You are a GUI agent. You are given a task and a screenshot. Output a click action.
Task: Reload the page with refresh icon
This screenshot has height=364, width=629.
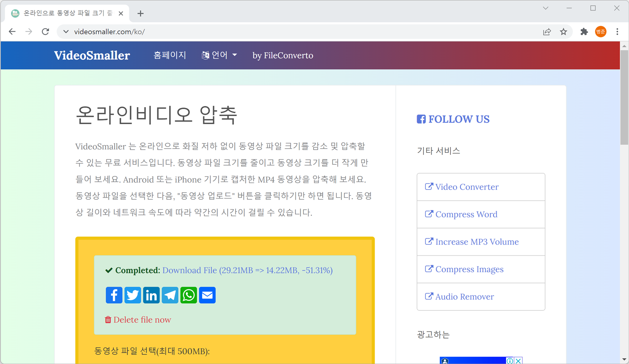pos(45,32)
